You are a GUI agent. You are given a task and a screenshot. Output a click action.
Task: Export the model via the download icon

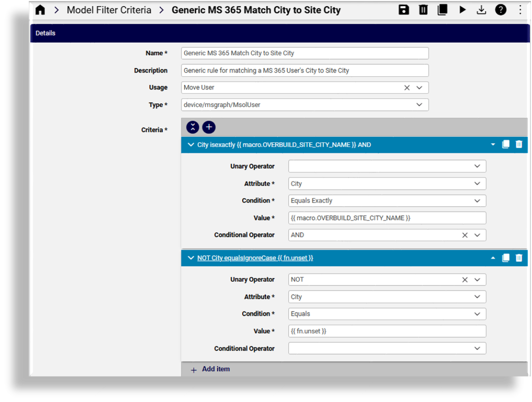click(x=481, y=10)
